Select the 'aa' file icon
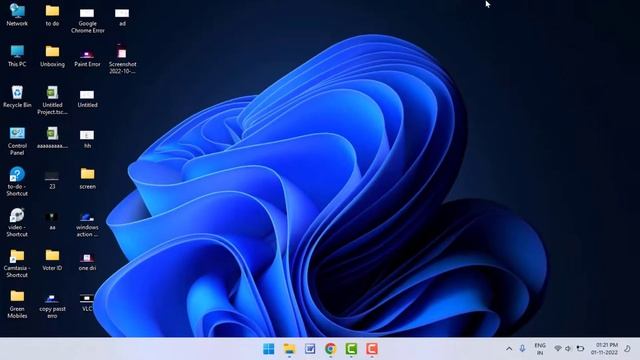 coord(52,221)
